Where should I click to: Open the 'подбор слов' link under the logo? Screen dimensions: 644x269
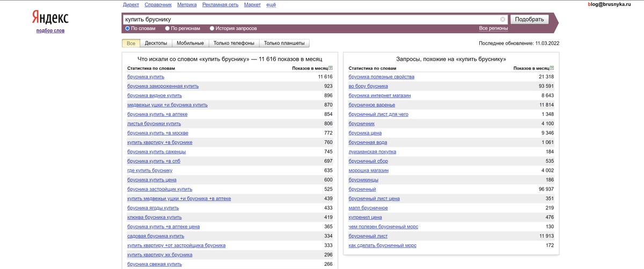[x=50, y=31]
